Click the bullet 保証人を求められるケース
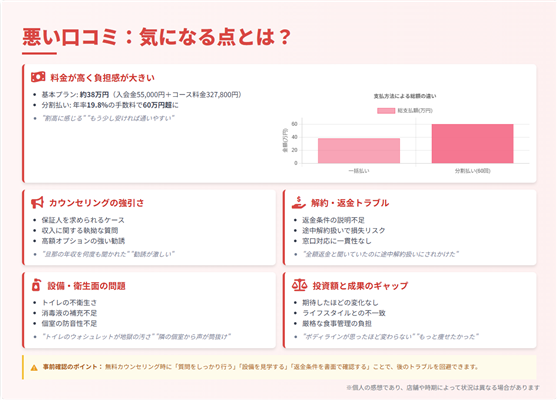Screen dimensions: 557x400 pos(83,220)
